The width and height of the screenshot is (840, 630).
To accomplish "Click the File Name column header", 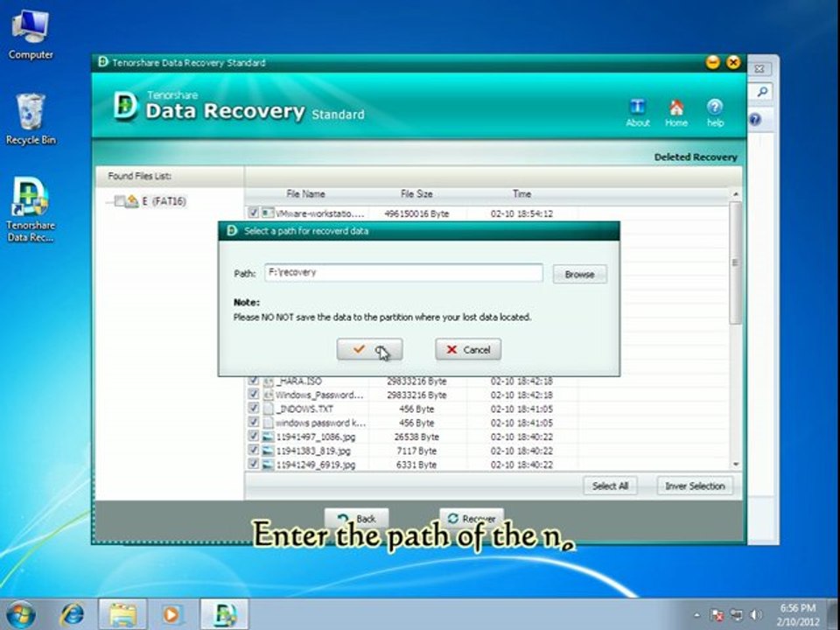I will [305, 194].
